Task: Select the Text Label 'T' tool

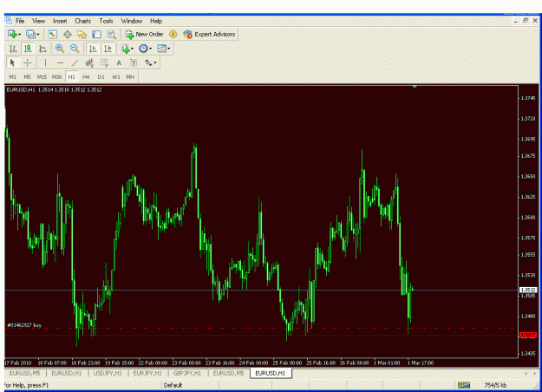Action: (134, 63)
